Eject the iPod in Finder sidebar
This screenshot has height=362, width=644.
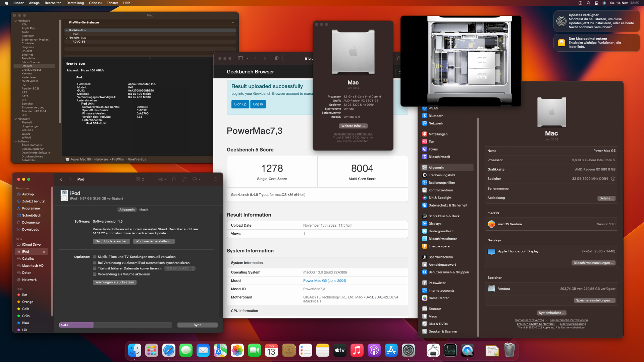[x=44, y=252]
